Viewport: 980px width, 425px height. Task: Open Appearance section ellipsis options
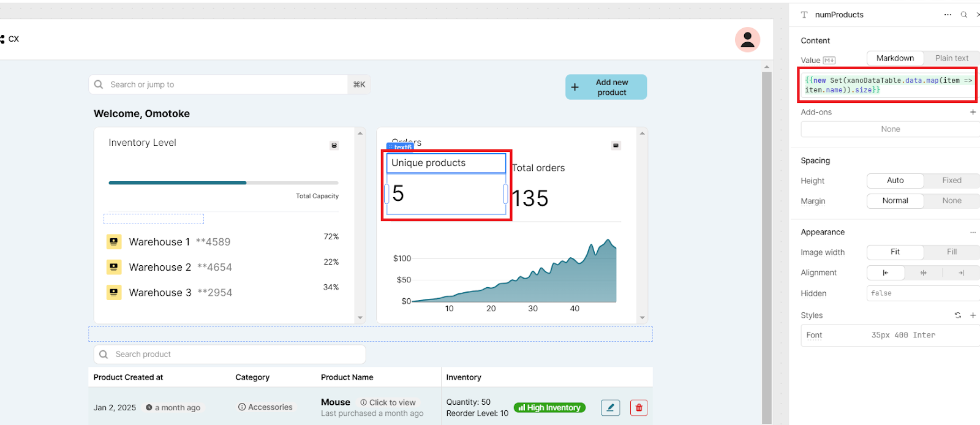pos(973,232)
